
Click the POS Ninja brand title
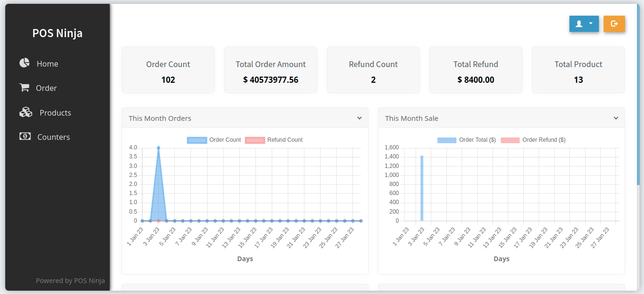[x=57, y=33]
